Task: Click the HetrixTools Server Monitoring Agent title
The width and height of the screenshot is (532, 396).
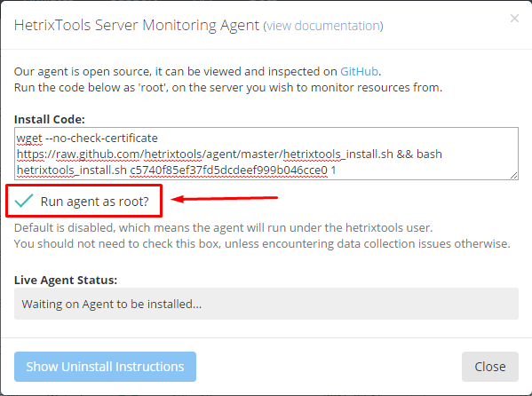Action: click(x=137, y=26)
